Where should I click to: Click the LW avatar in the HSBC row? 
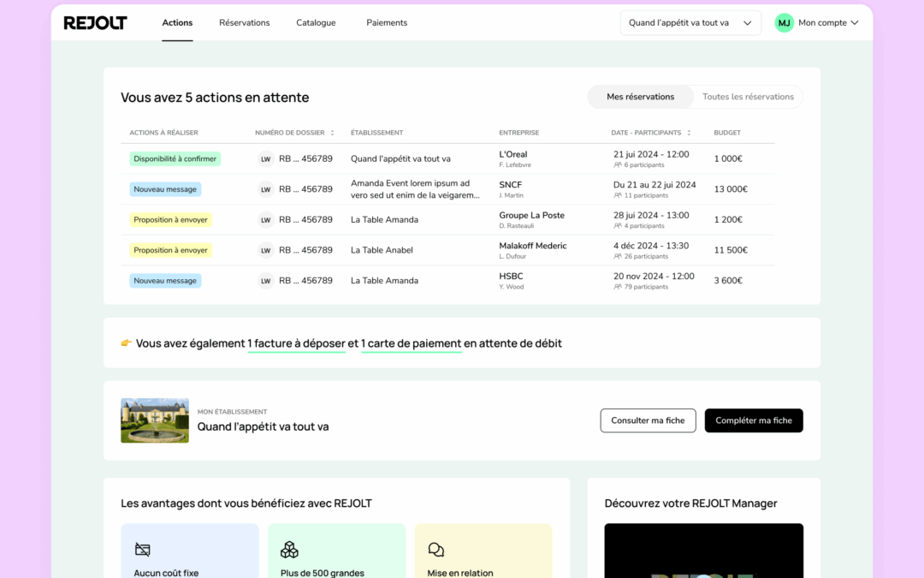coord(266,281)
